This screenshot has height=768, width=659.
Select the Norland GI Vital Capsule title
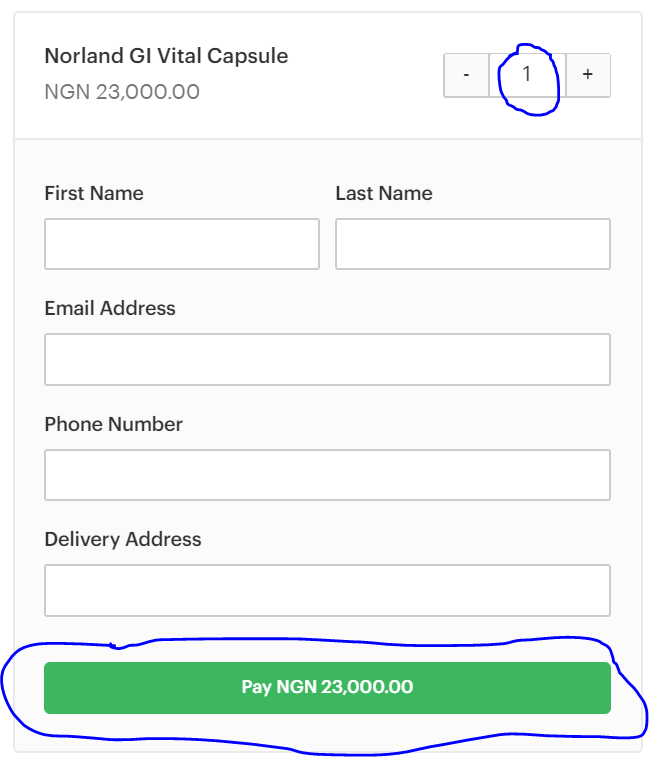pyautogui.click(x=166, y=56)
